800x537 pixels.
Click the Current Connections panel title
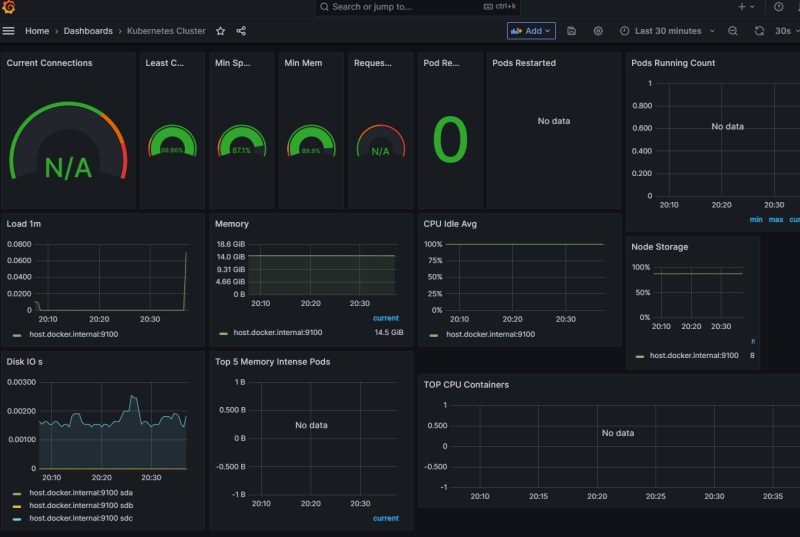point(49,63)
